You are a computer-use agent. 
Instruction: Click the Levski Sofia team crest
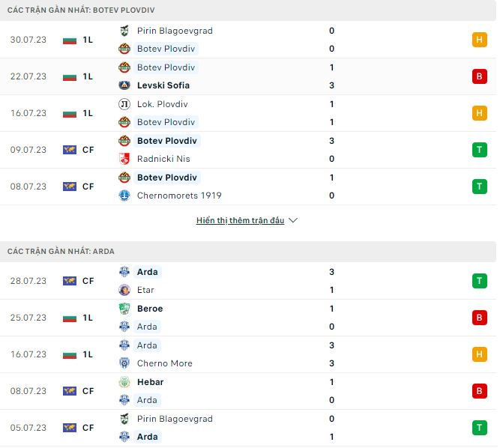click(x=124, y=85)
